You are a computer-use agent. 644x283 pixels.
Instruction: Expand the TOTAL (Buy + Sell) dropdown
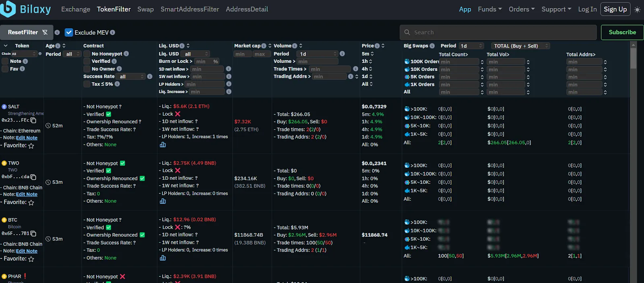(520, 46)
